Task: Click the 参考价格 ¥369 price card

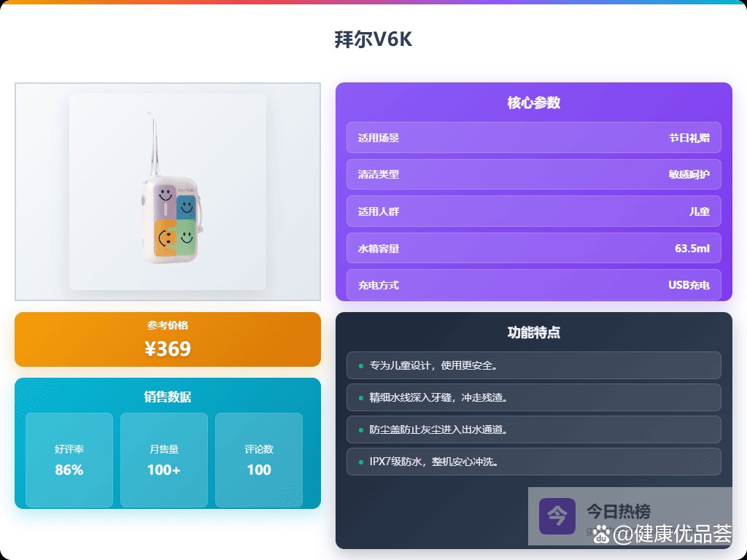Action: pyautogui.click(x=168, y=340)
